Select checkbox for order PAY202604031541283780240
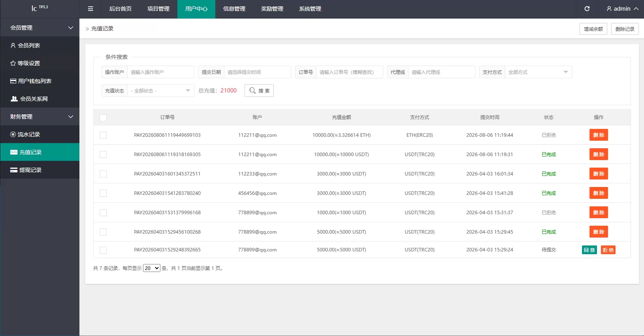Viewport: 644px width, 336px height. [103, 193]
